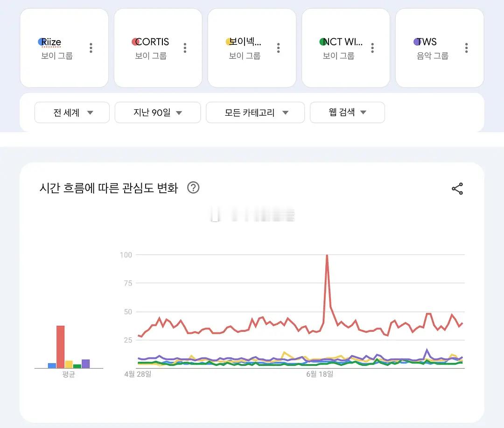The width and height of the screenshot is (504, 428).
Task: Select the TWS search term card
Action: click(440, 48)
